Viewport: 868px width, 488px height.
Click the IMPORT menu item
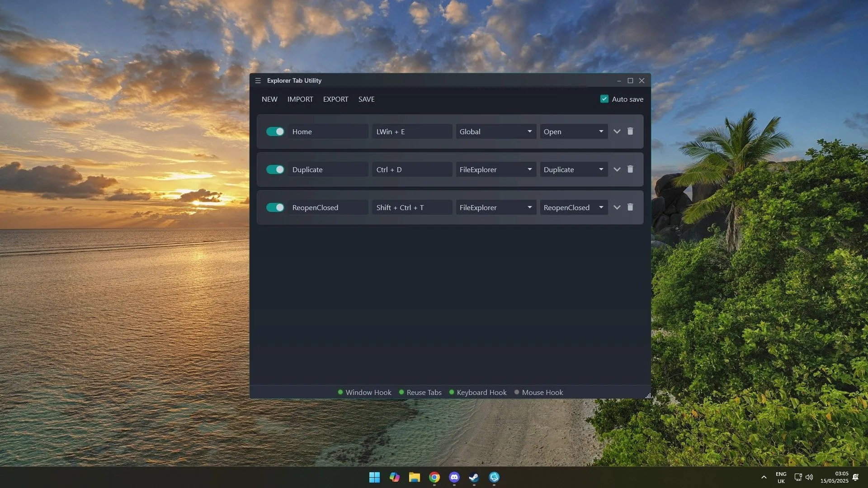coord(300,99)
